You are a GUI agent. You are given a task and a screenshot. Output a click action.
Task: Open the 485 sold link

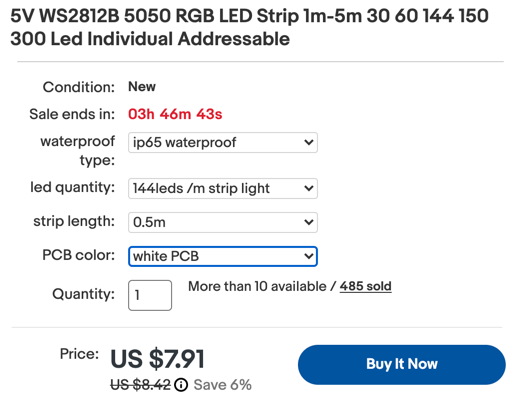[x=366, y=286]
